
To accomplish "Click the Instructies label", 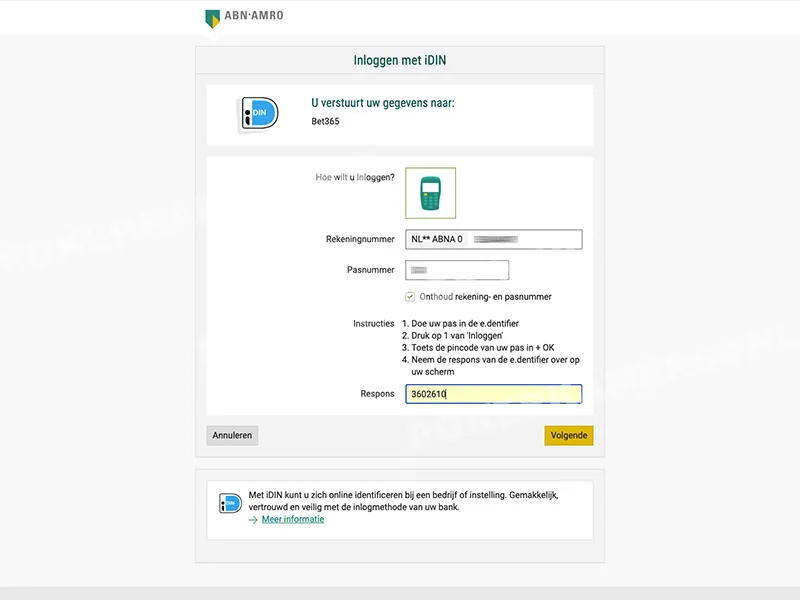I will coord(374,323).
